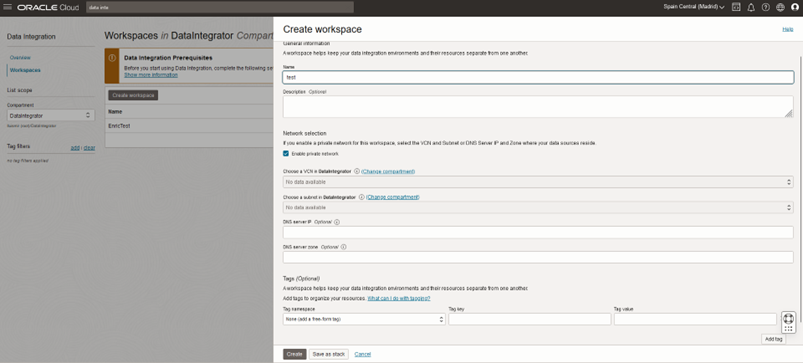Open the Spain Central (Madrid) region selector
This screenshot has height=363, width=803.
click(693, 7)
